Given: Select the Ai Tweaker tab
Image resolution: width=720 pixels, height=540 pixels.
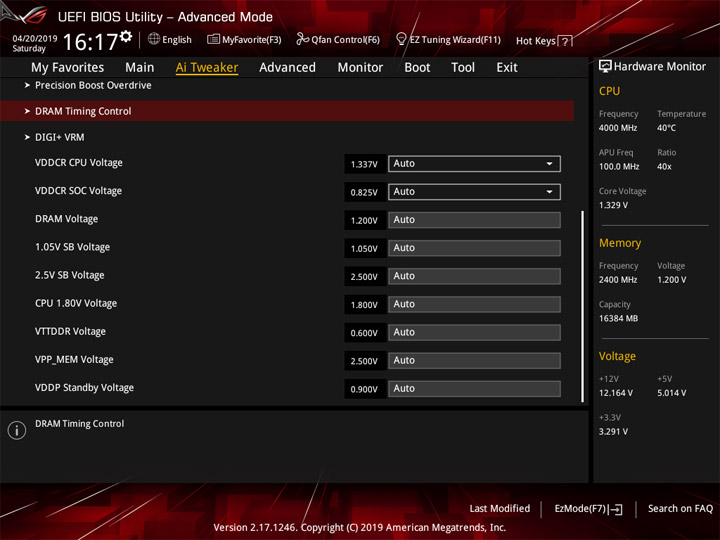Looking at the screenshot, I should [207, 68].
